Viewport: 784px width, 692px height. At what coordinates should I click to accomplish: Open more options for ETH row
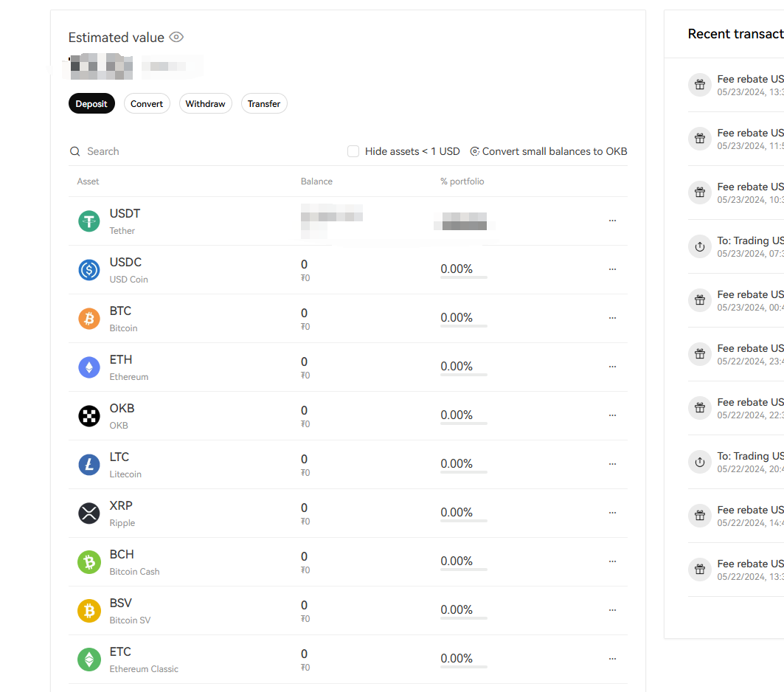click(x=612, y=367)
